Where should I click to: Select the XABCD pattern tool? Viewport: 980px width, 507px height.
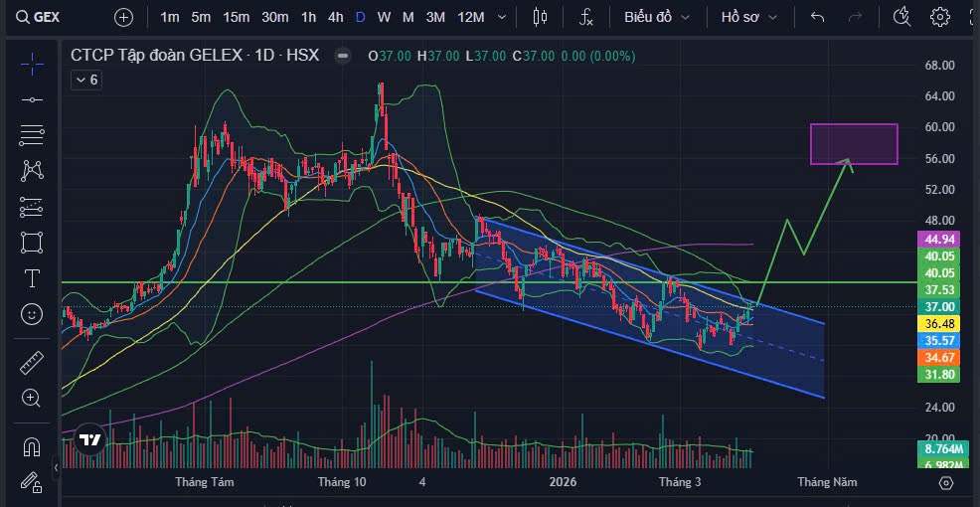31,170
